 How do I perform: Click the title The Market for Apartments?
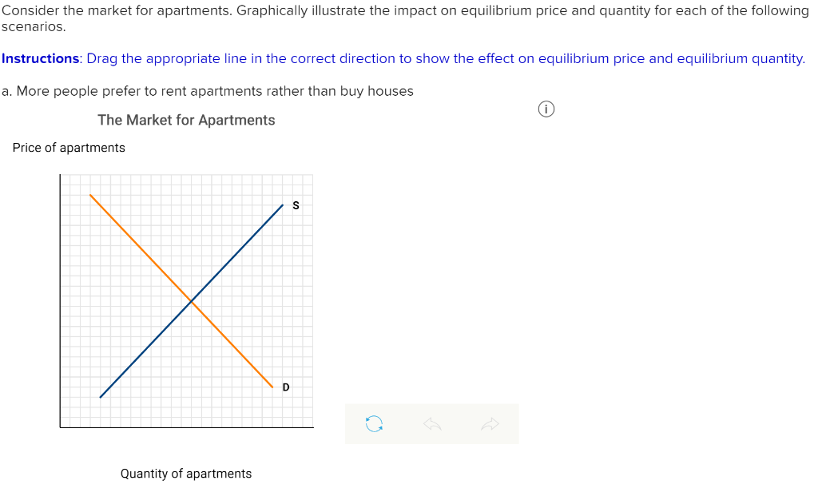[x=186, y=120]
